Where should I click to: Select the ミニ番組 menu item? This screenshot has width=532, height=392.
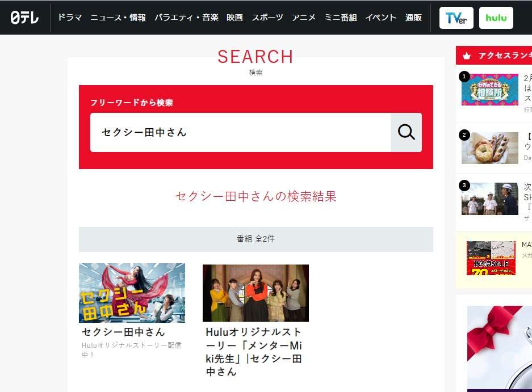pyautogui.click(x=341, y=18)
